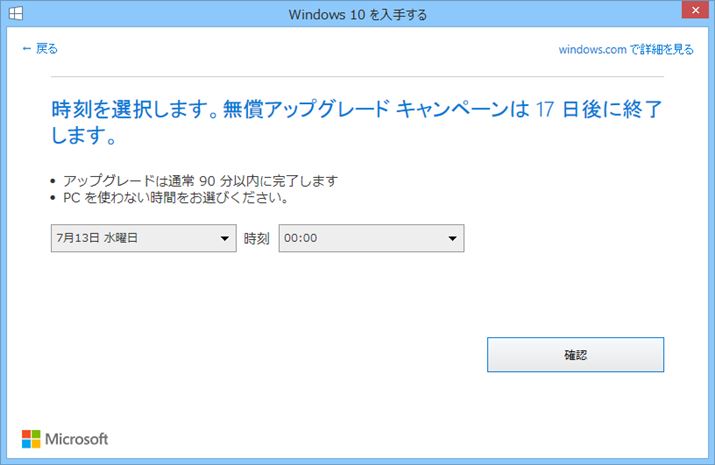Confirm the schedule with the 確認 button

575,355
